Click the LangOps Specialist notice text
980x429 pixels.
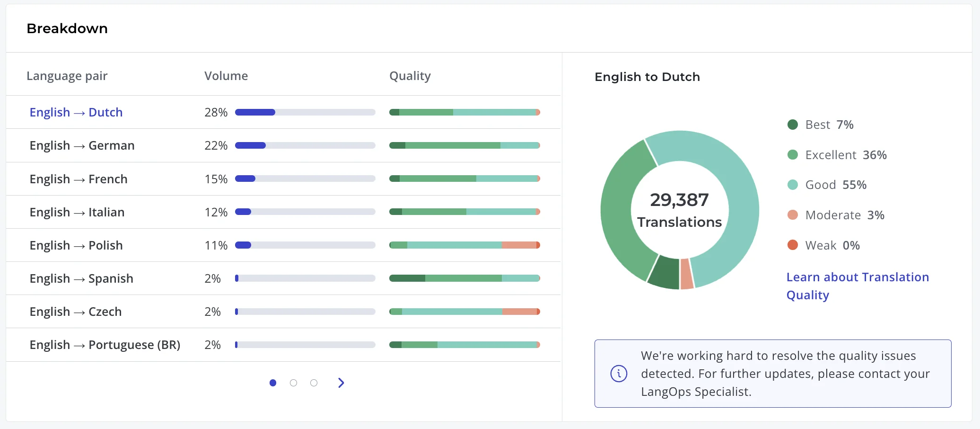[x=785, y=374]
